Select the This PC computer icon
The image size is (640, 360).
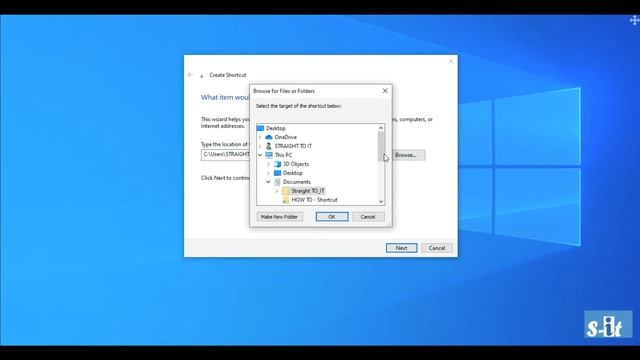click(269, 155)
